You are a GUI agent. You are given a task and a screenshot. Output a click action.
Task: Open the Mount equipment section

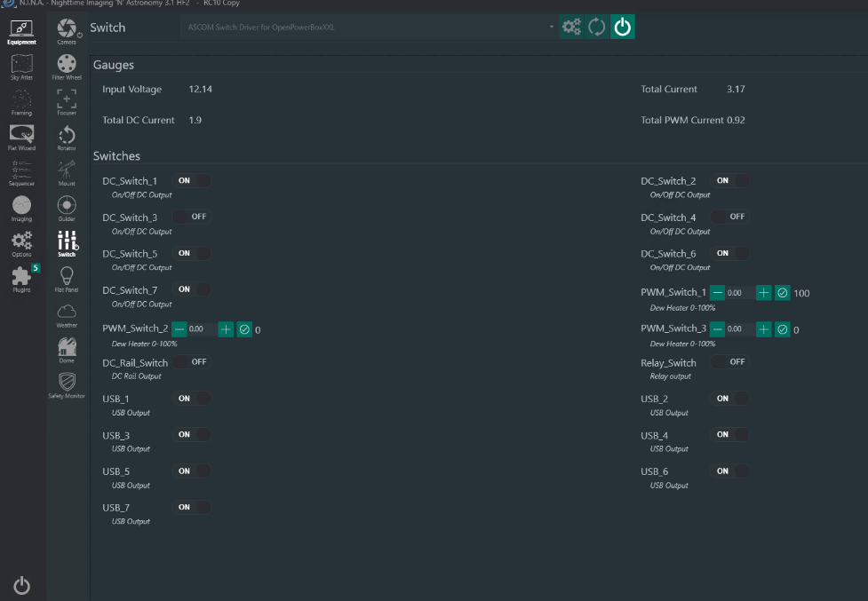[x=67, y=171]
